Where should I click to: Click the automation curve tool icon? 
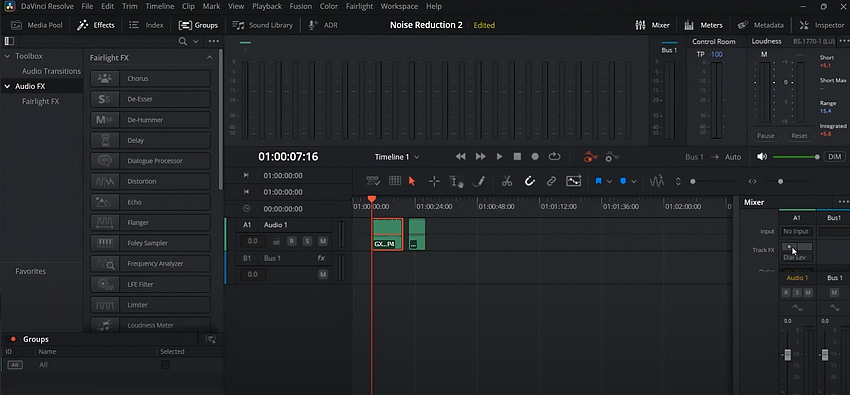coord(574,182)
